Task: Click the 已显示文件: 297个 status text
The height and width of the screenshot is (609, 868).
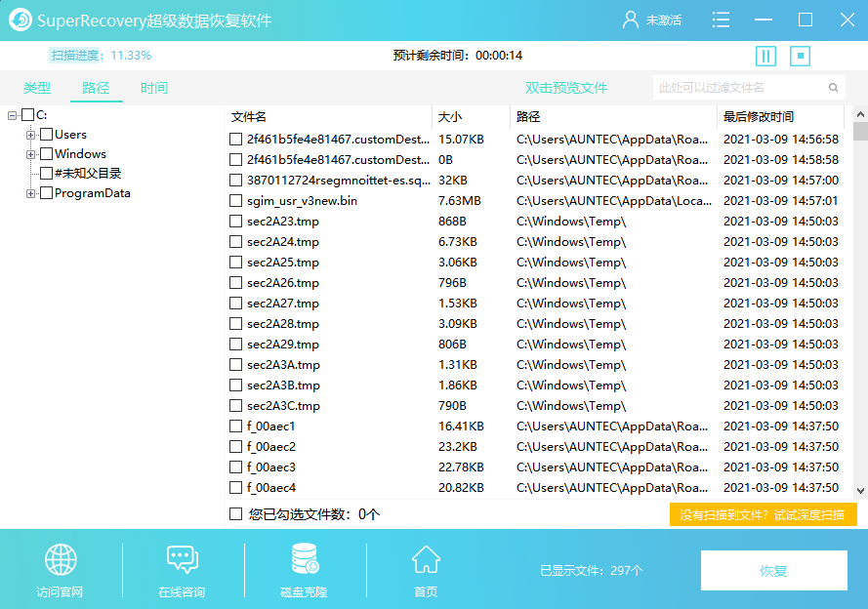Action: 592,570
